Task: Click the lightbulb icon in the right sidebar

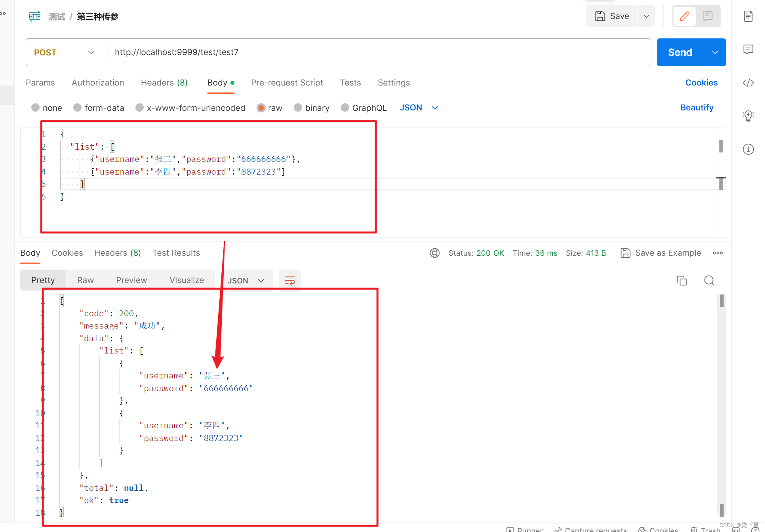Action: (748, 116)
